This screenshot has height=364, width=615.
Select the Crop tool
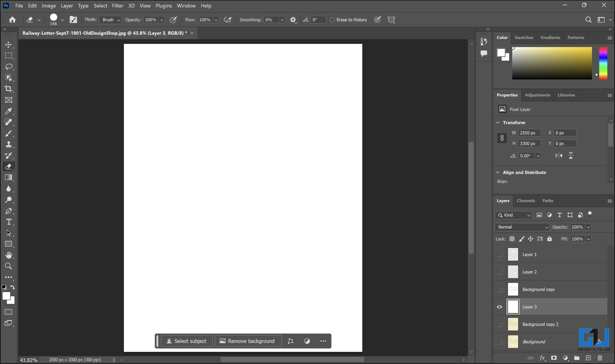click(x=9, y=89)
